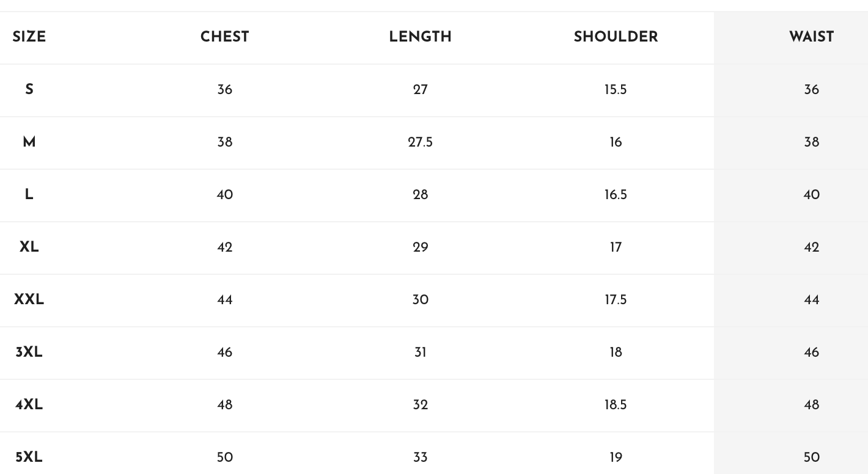Click the CHEST column header
868x474 pixels.
224,37
